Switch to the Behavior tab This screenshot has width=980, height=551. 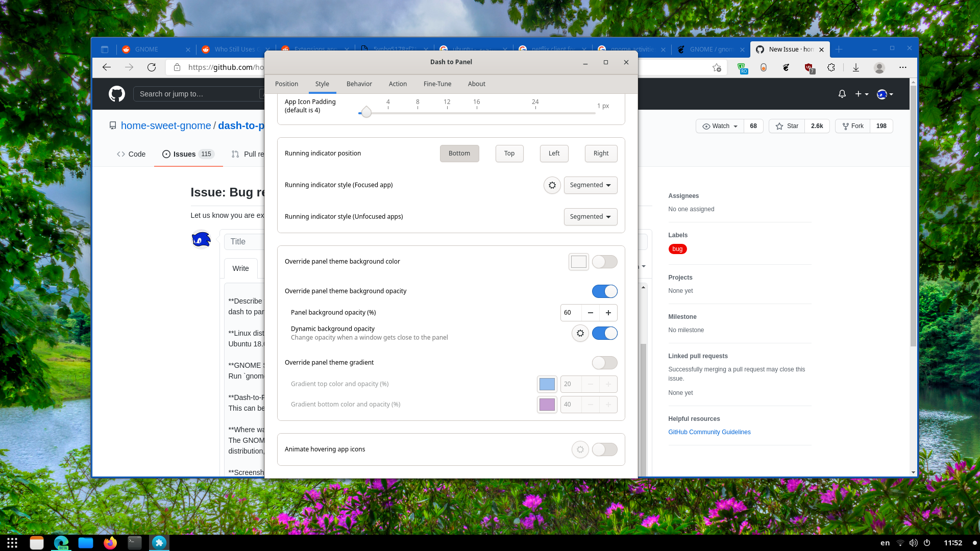pyautogui.click(x=359, y=84)
